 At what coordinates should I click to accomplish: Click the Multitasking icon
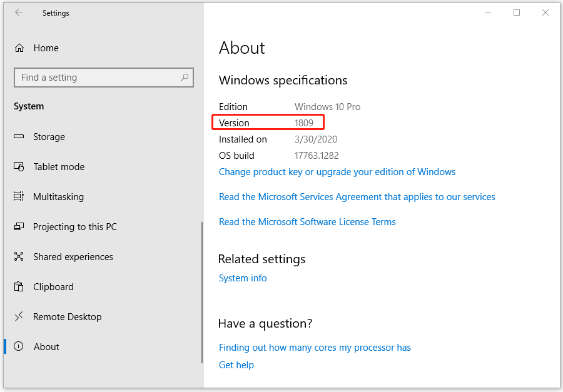click(x=20, y=196)
